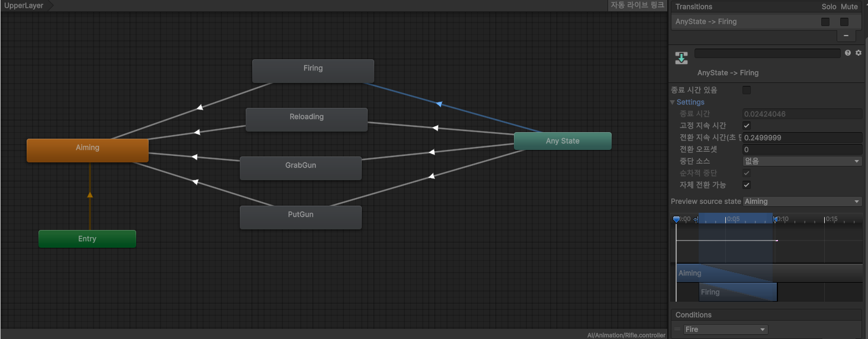Click the transition start marker on the timeline
Screen dimensions: 868x339
pos(696,219)
